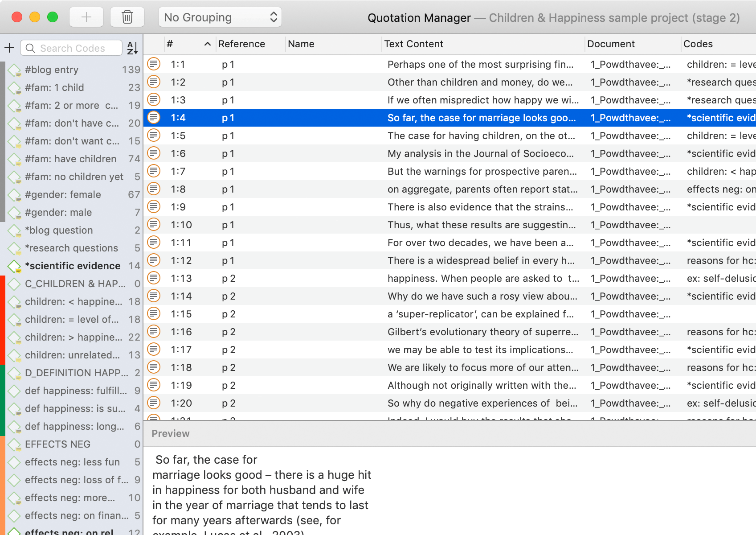Click the yellow diamond icon next to #blog entry

point(14,70)
